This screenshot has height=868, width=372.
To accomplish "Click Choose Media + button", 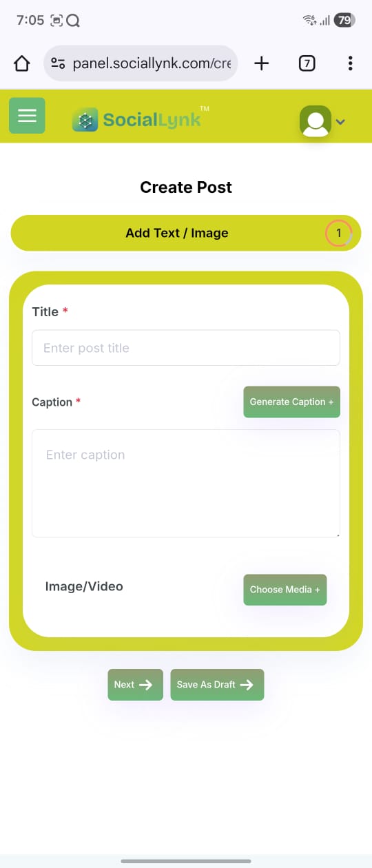I will point(285,590).
